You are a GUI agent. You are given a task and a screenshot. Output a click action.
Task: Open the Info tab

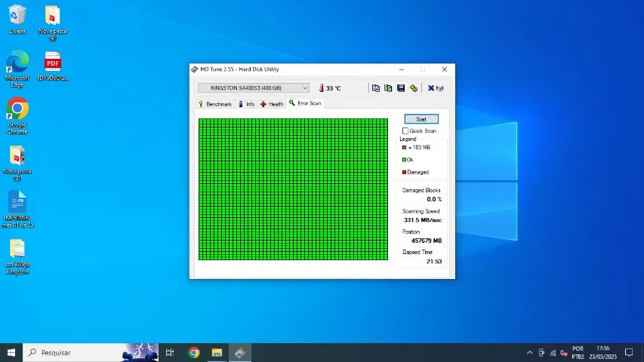(x=246, y=104)
